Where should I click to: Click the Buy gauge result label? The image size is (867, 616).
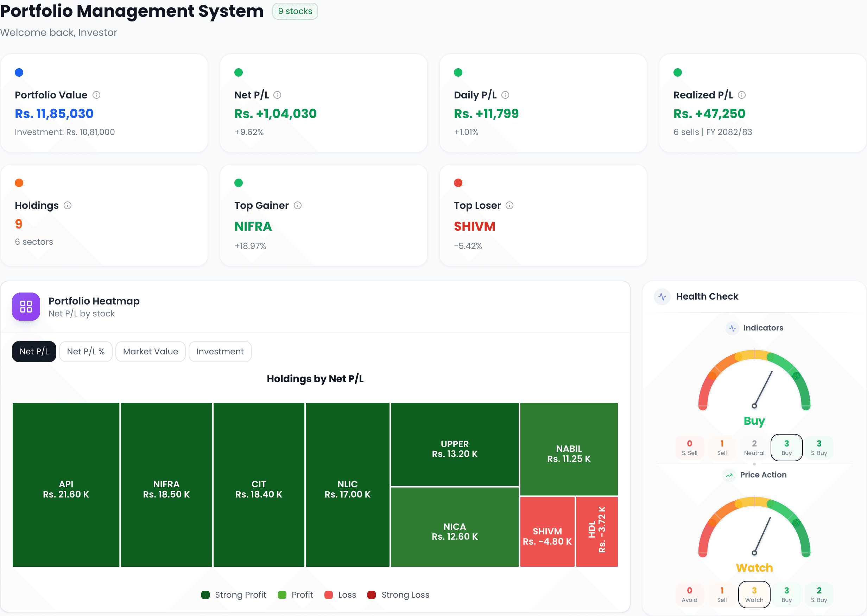(x=754, y=421)
